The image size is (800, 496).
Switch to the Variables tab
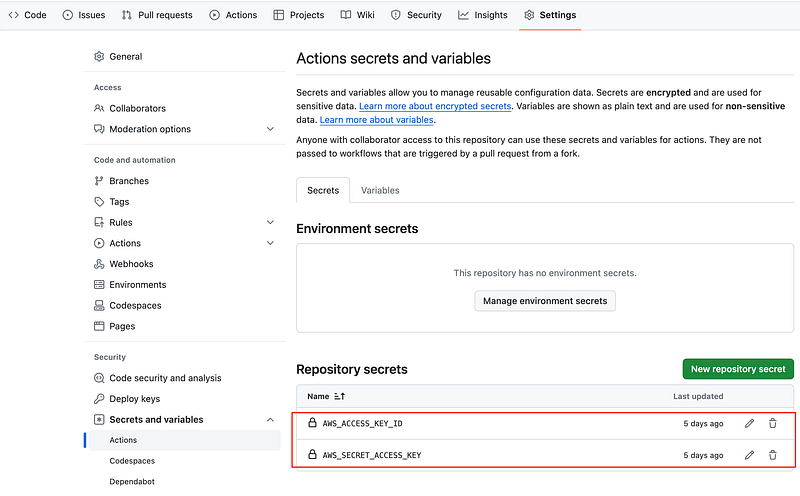(380, 190)
